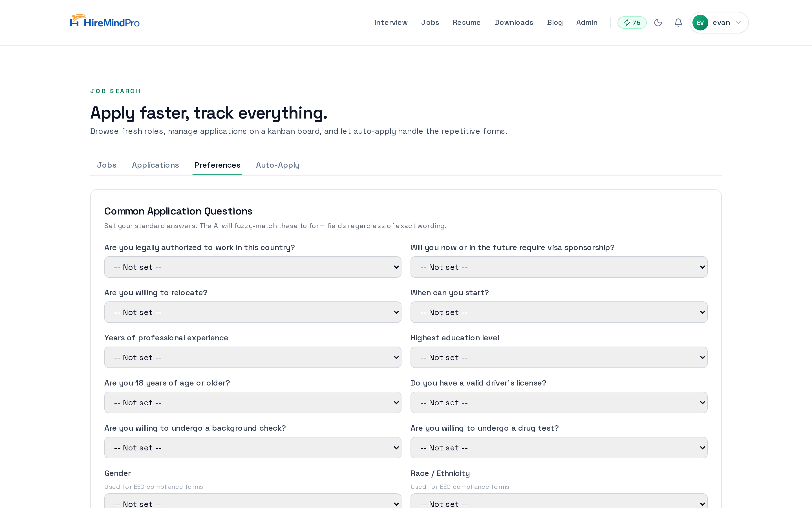Click the visa sponsorship question label

click(x=512, y=248)
